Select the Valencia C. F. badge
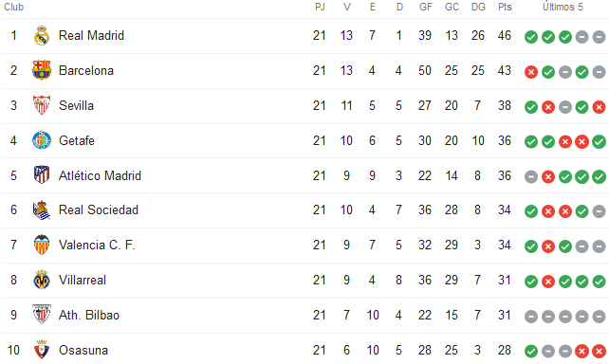Viewport: 609px width, 364px height. (x=42, y=245)
